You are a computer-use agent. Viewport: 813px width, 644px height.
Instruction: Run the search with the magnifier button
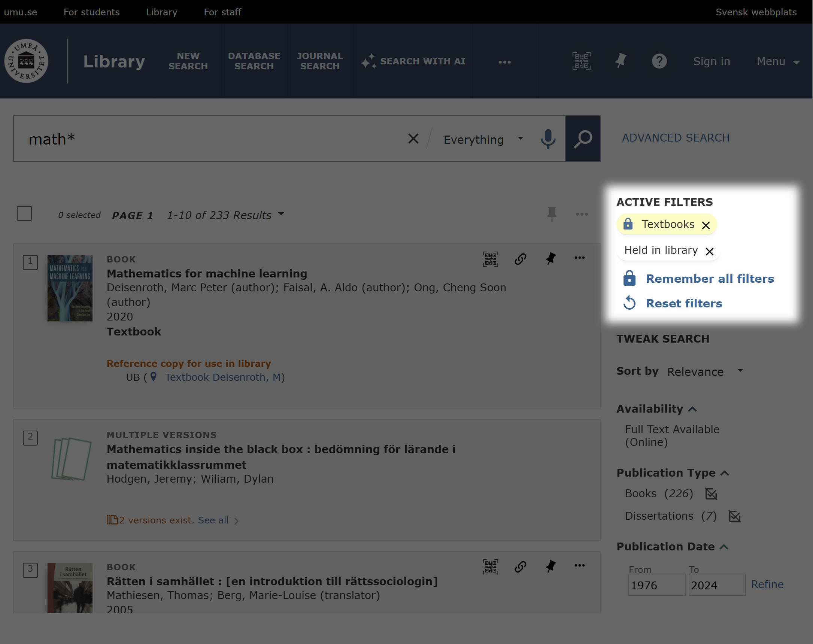582,139
